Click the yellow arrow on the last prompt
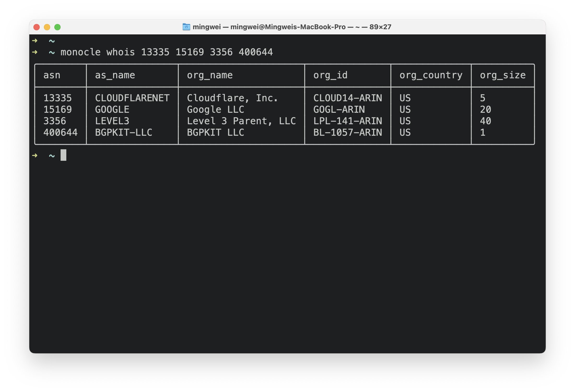 [x=35, y=156]
